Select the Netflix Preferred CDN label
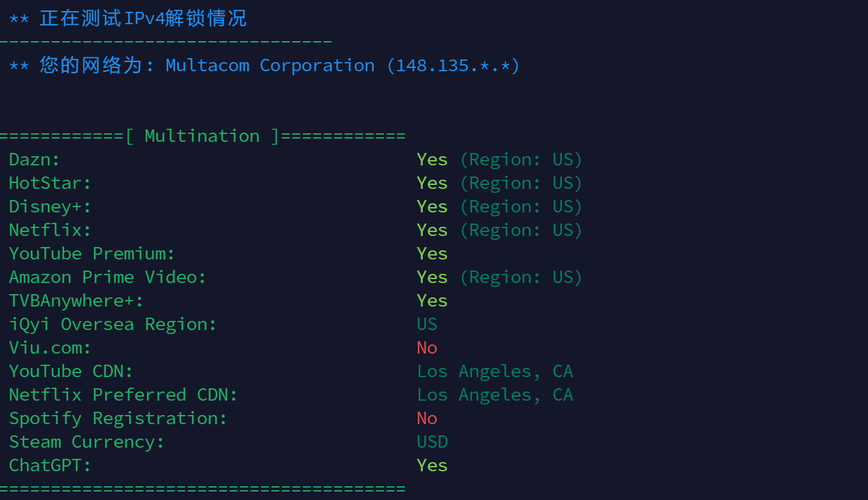Image resolution: width=868 pixels, height=500 pixels. point(124,395)
